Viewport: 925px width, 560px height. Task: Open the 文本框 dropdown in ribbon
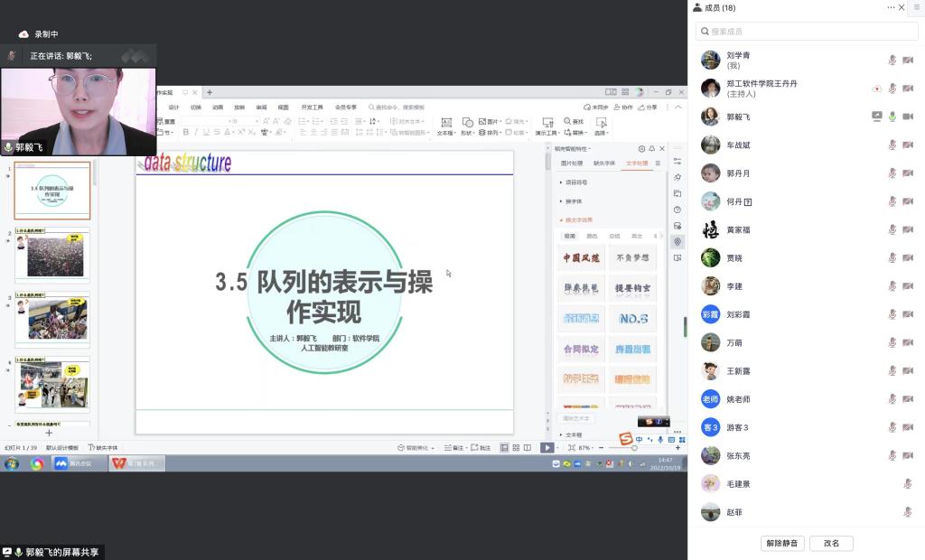tap(445, 126)
